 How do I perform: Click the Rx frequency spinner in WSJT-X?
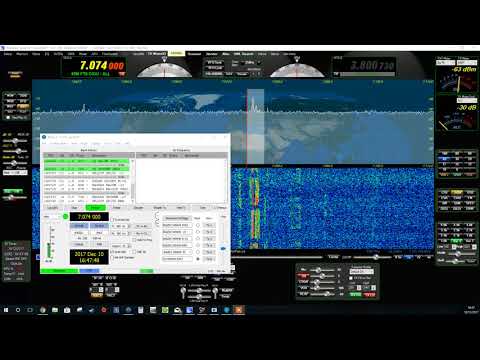[120, 233]
